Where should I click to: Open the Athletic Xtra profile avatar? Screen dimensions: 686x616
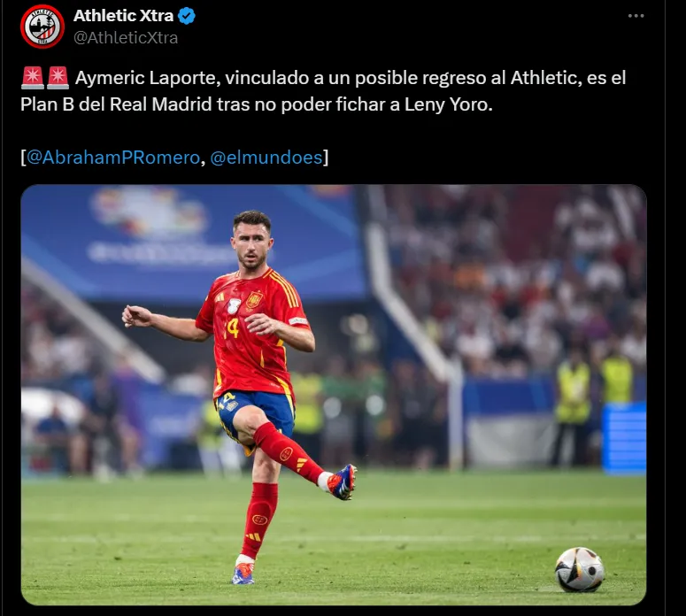[x=42, y=27]
